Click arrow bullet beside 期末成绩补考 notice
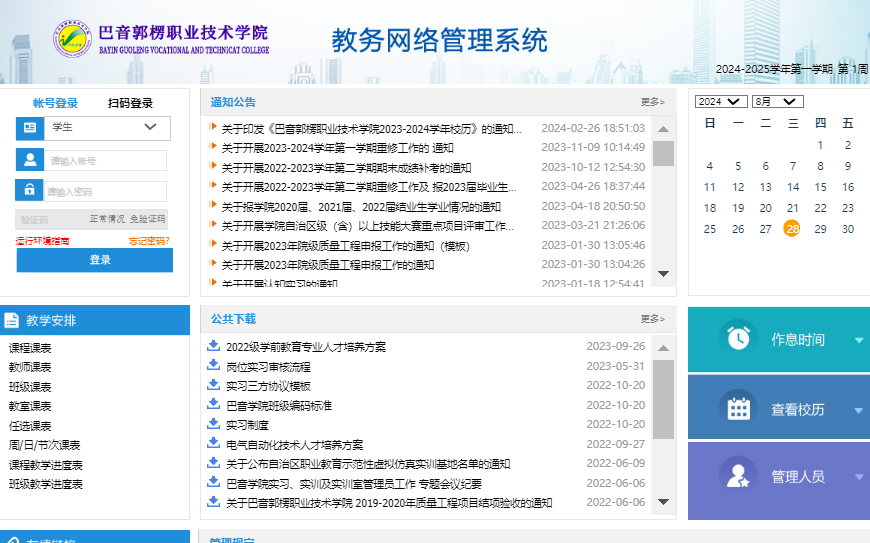The image size is (870, 543). (x=213, y=166)
